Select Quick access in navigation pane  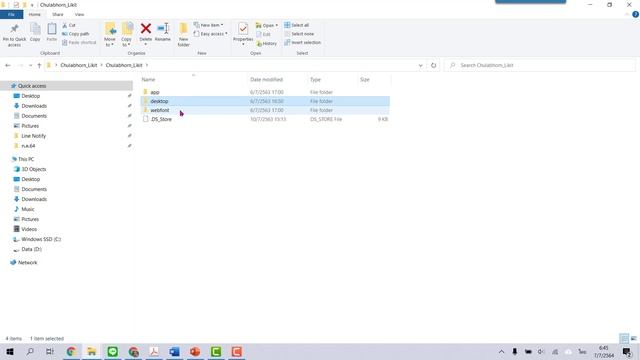pos(32,86)
